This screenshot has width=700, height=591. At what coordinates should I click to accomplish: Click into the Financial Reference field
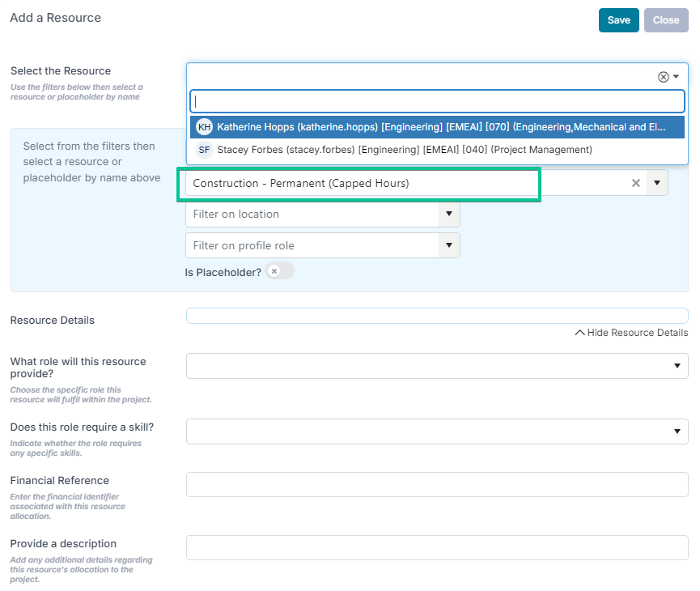(x=437, y=485)
